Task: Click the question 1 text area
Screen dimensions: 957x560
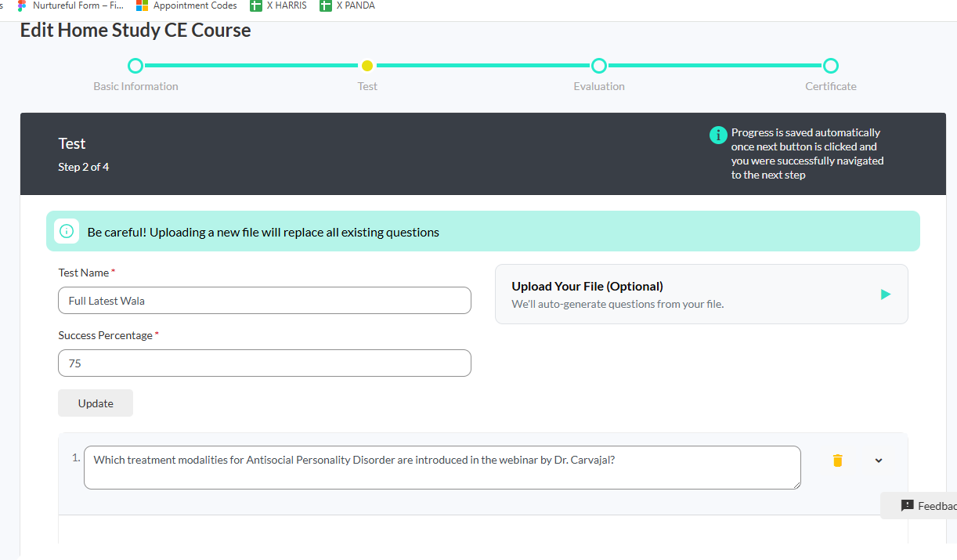Action: coord(442,468)
